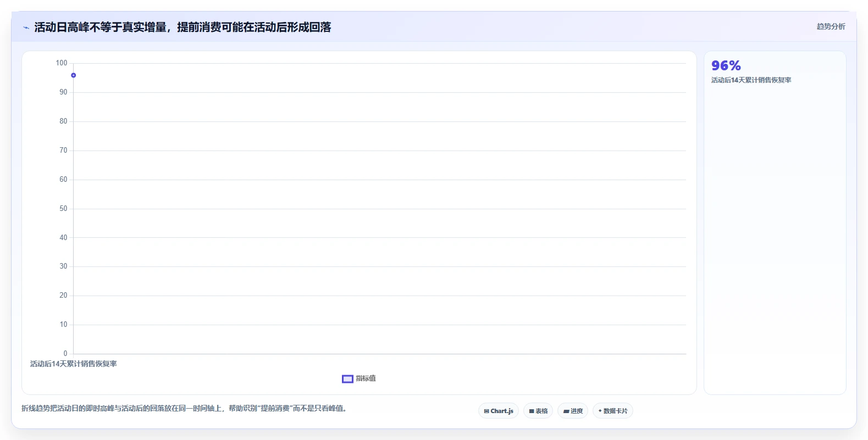Click the 趋势分析 label
The height and width of the screenshot is (440, 868).
pyautogui.click(x=831, y=26)
